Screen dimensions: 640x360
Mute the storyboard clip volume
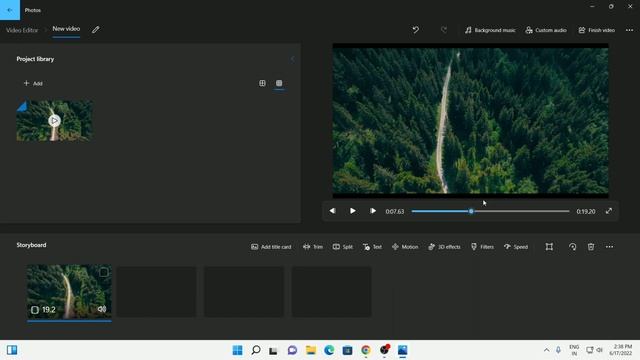point(102,309)
